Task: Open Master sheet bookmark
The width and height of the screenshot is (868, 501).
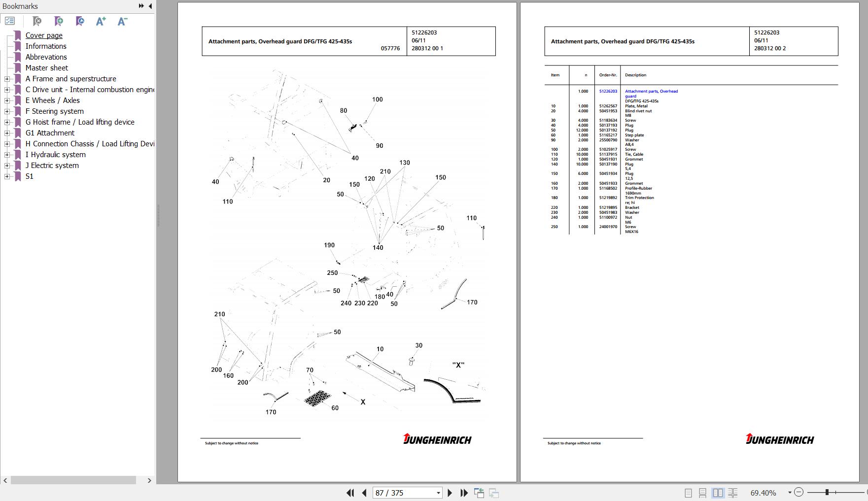Action: tap(47, 68)
